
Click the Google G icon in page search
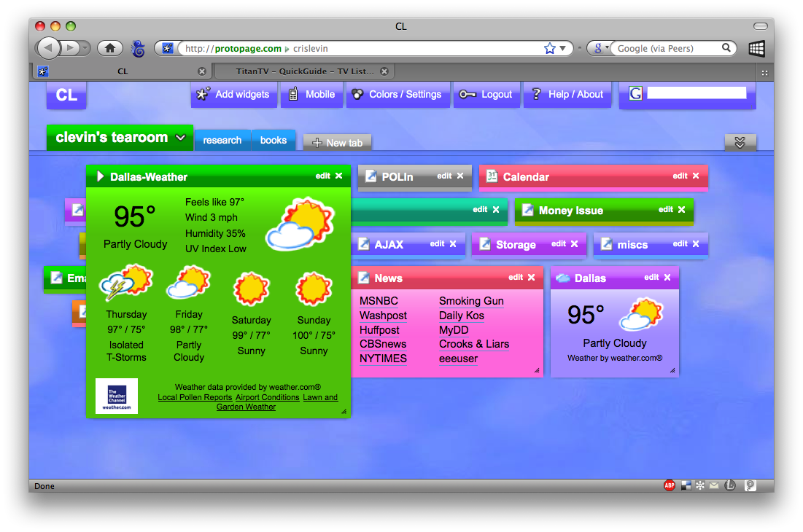click(x=635, y=93)
